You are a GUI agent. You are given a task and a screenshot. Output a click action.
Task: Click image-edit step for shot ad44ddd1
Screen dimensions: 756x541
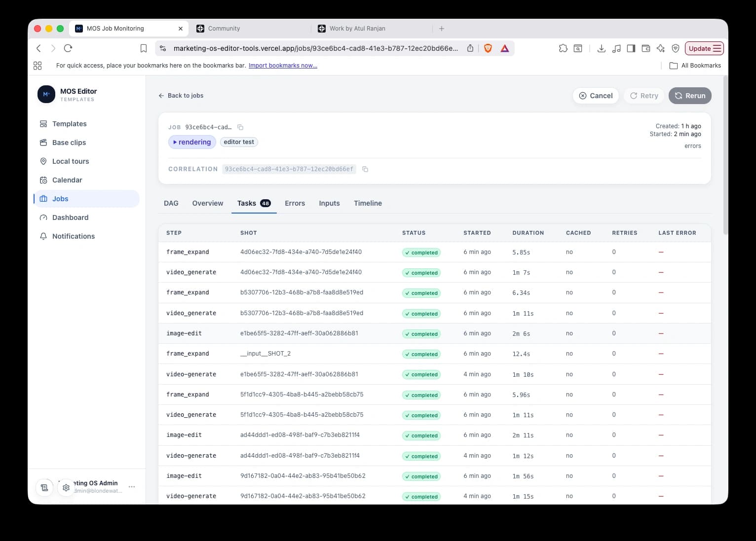click(184, 435)
